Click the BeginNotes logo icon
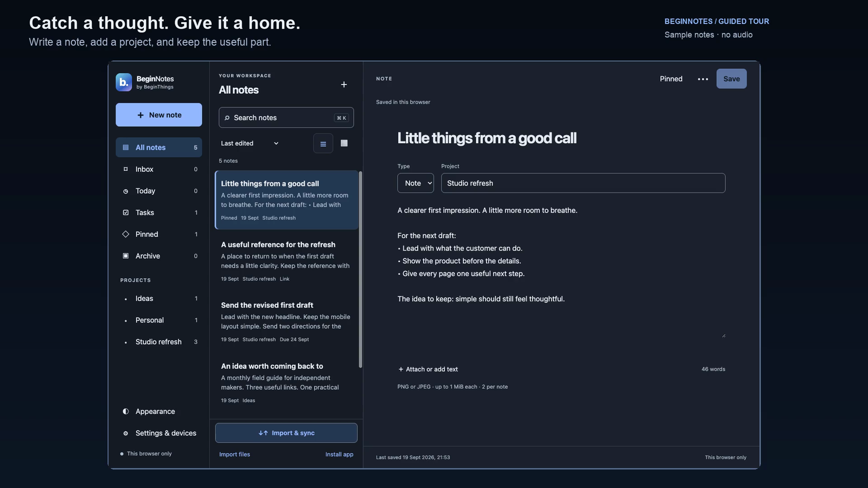The image size is (868, 488). click(124, 82)
